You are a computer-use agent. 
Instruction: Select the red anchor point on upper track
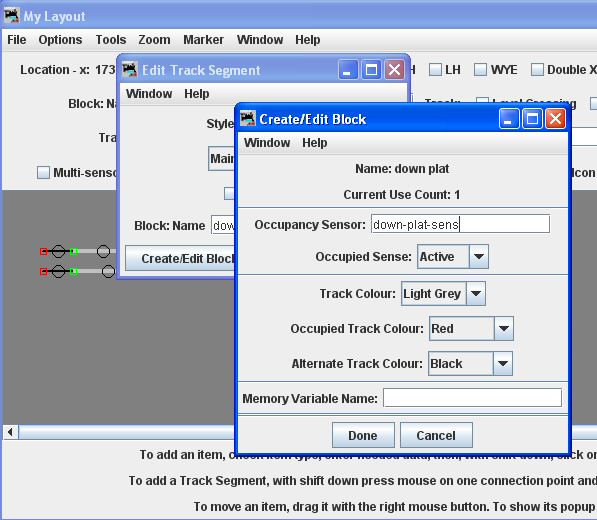[x=43, y=251]
